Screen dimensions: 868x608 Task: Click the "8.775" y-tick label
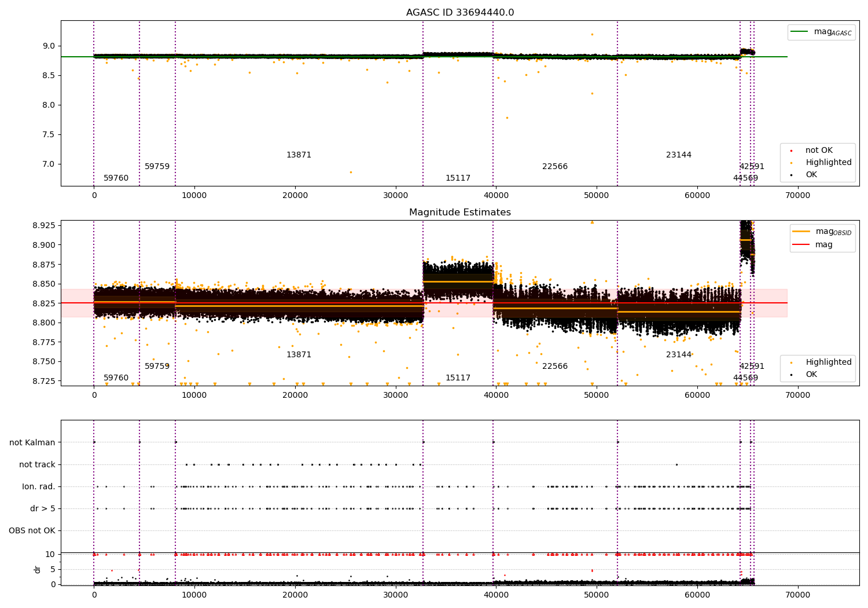[x=43, y=342]
